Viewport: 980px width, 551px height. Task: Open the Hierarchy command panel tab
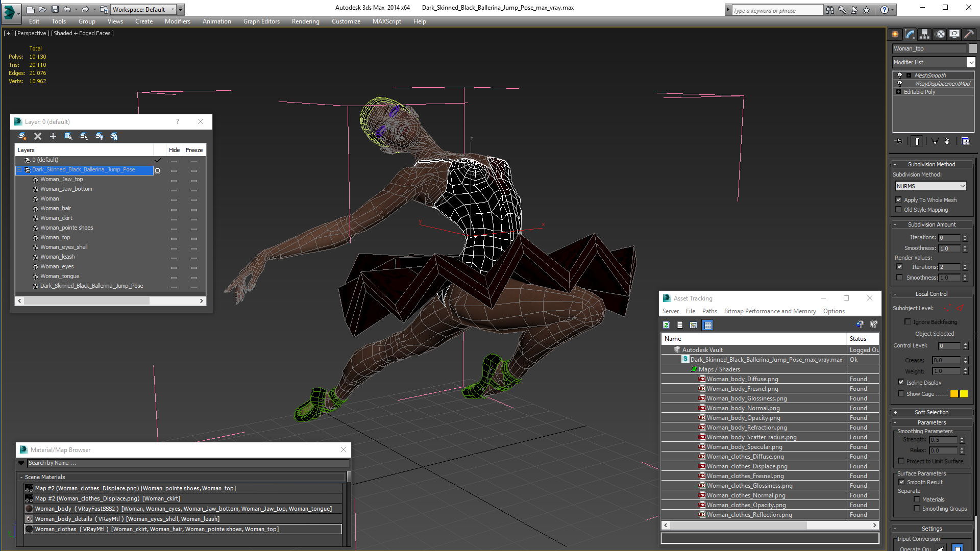click(924, 34)
